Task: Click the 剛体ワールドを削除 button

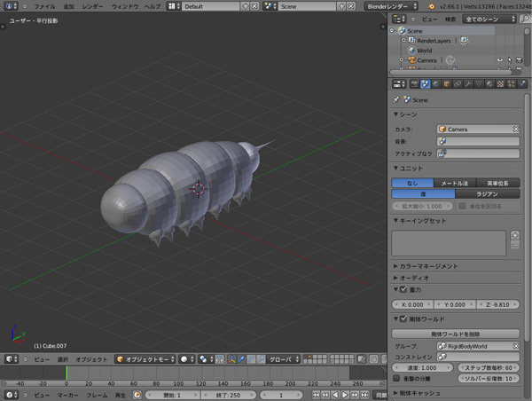Action: pyautogui.click(x=455, y=333)
